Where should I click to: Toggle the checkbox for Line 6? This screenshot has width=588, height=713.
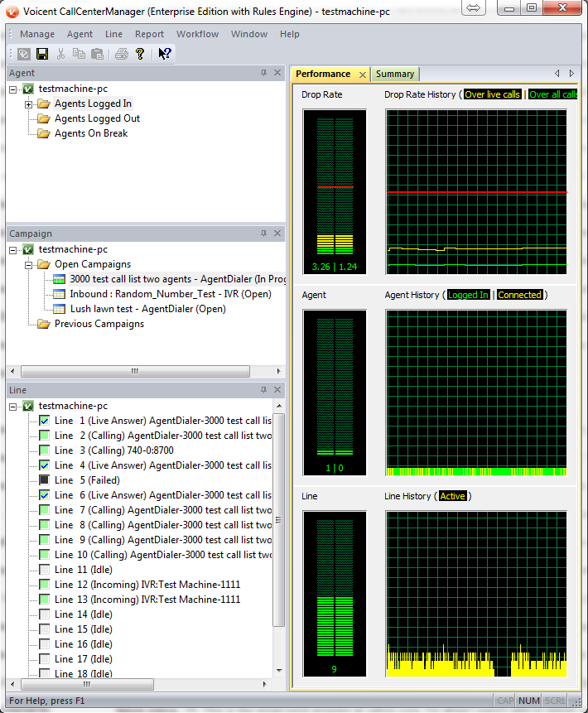pos(44,495)
